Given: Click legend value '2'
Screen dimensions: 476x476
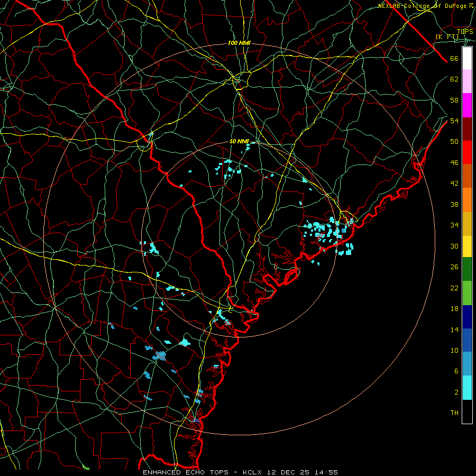Looking at the screenshot, I should coord(456,392).
